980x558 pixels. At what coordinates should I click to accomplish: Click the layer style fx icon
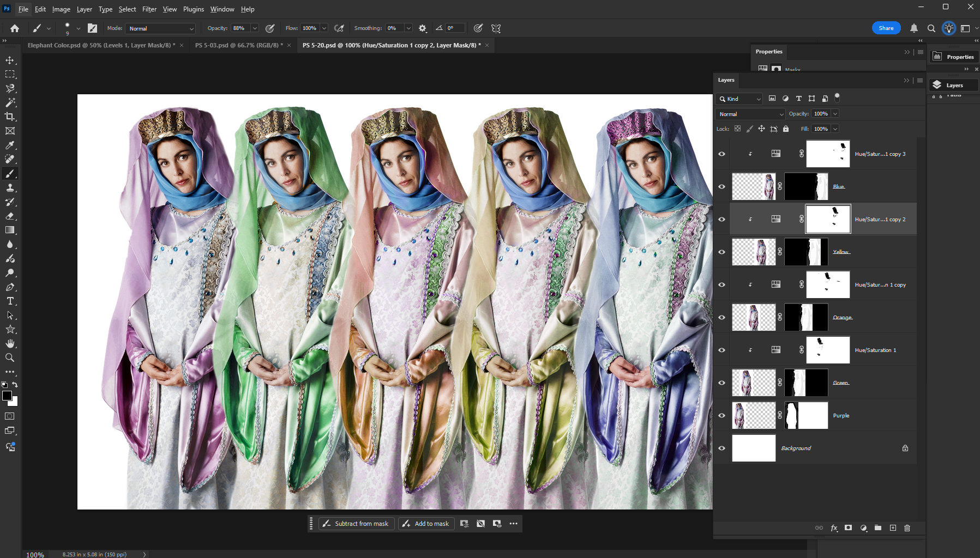[x=834, y=528]
